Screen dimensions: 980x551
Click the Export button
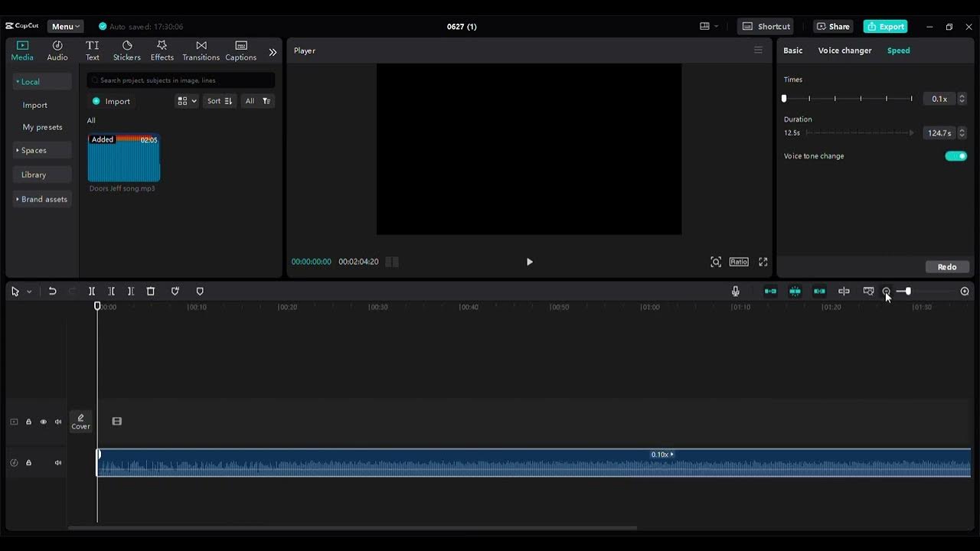[x=885, y=26]
